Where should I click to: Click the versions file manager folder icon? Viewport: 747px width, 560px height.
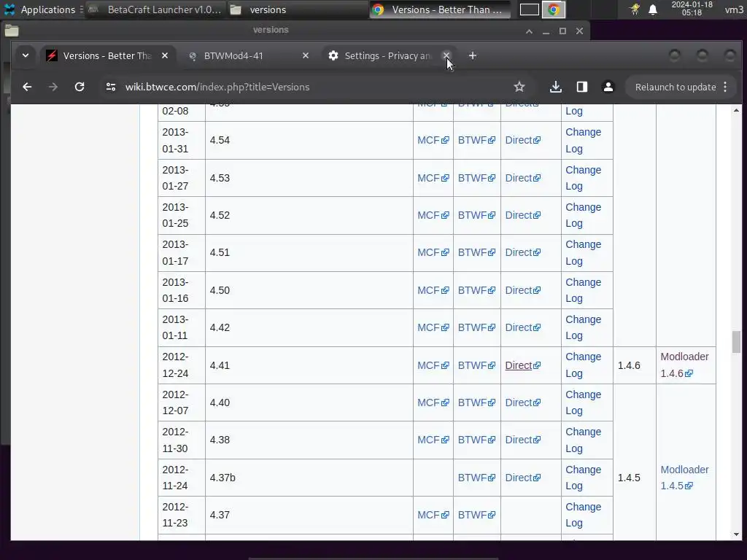pos(12,31)
